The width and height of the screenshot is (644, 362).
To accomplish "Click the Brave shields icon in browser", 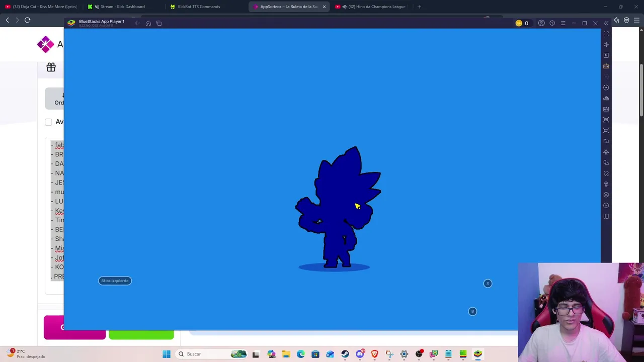I will pyautogui.click(x=626, y=20).
